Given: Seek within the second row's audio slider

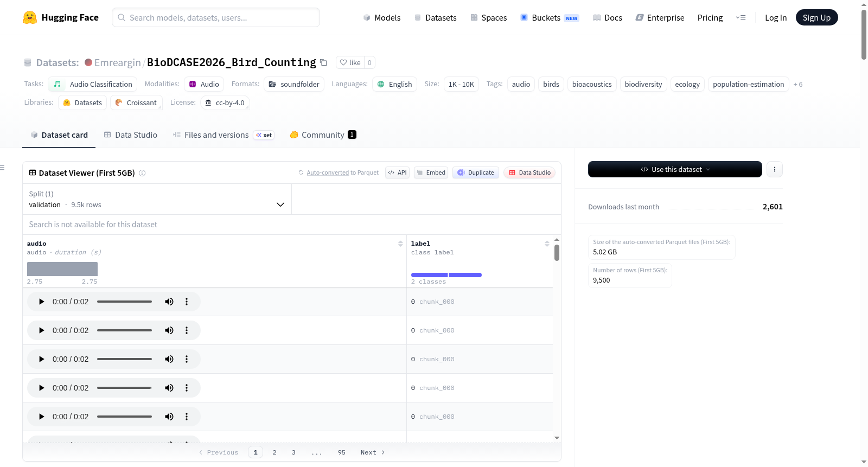Looking at the screenshot, I should [x=124, y=330].
